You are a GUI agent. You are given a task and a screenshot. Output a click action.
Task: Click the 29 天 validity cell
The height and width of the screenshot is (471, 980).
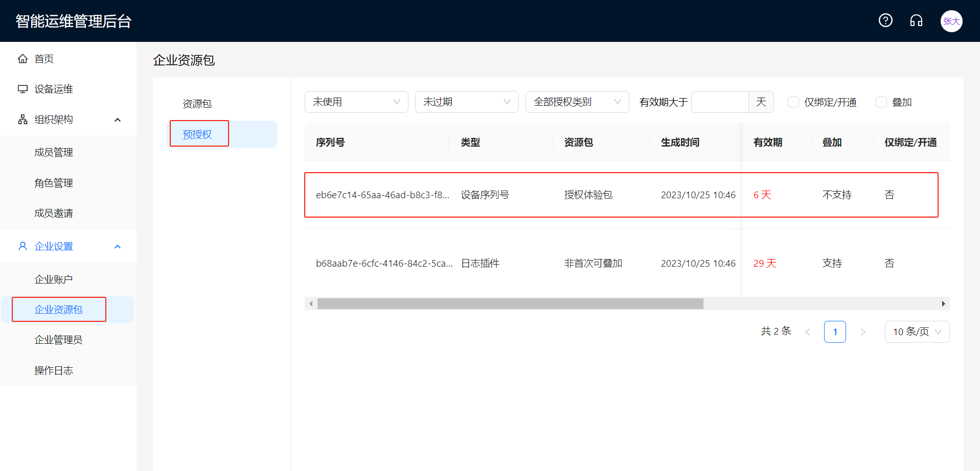[765, 264]
